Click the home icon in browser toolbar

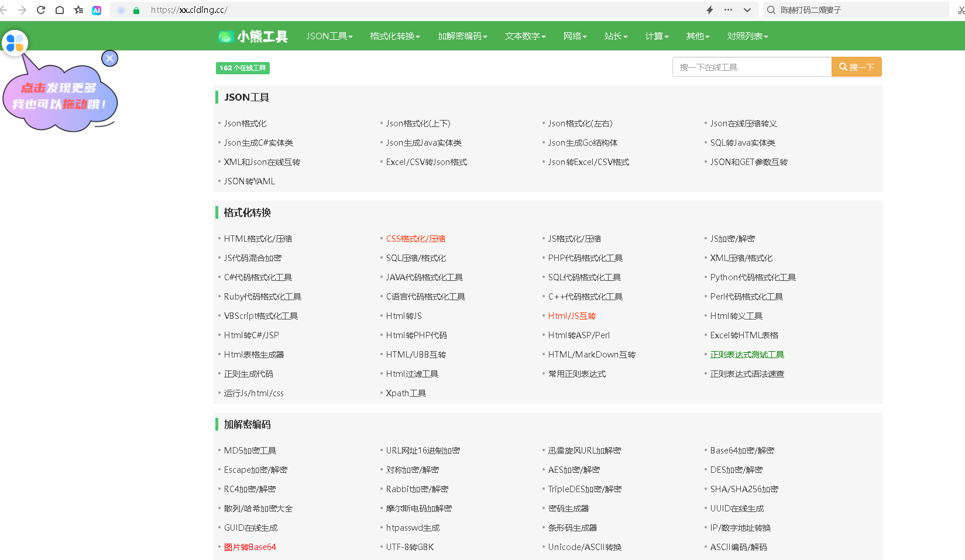[60, 10]
